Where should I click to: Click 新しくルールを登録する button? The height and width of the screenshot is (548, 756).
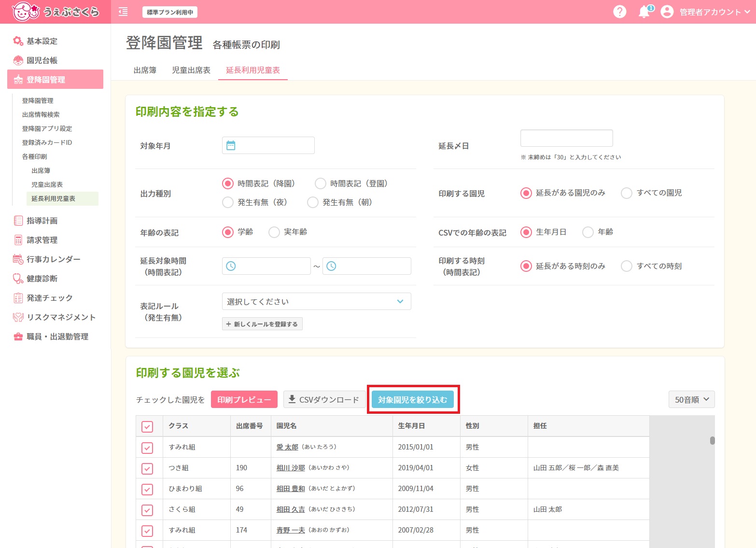click(x=262, y=324)
